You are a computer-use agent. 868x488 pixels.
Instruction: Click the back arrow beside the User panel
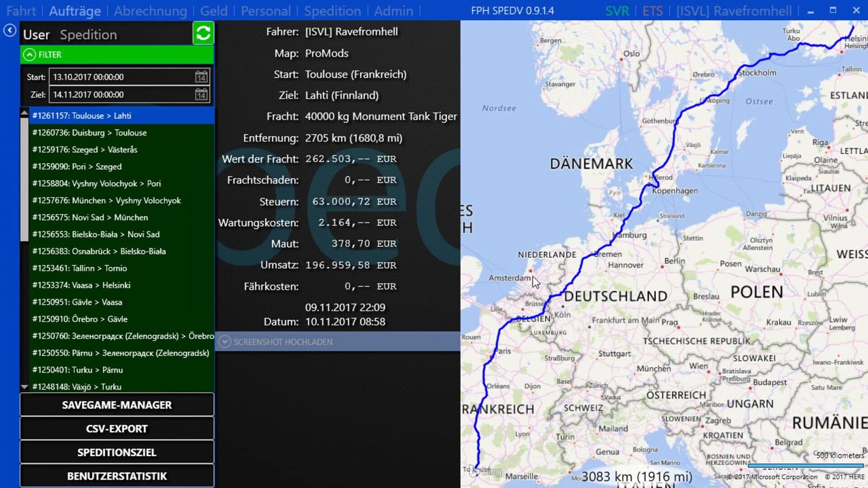tap(9, 30)
